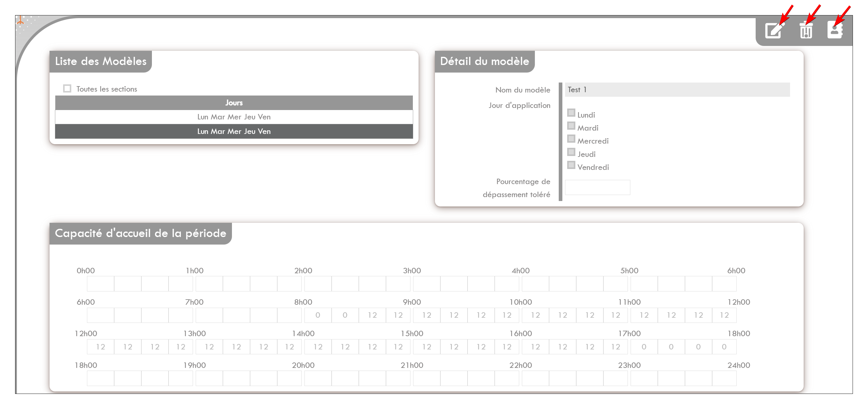The image size is (868, 409).
Task: Click the 15h00 time label
Action: [412, 334]
